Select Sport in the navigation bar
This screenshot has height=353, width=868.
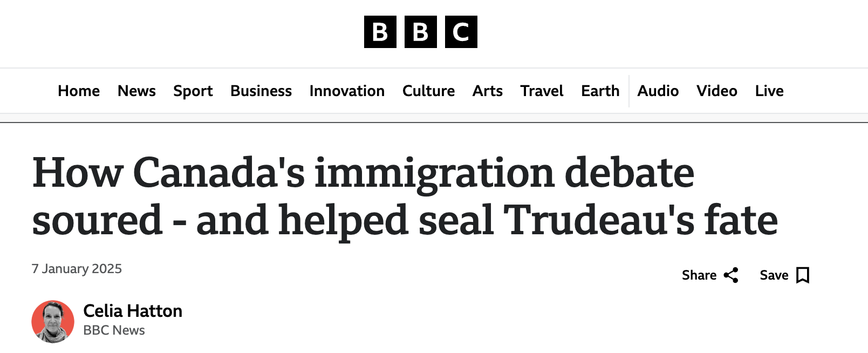193,91
